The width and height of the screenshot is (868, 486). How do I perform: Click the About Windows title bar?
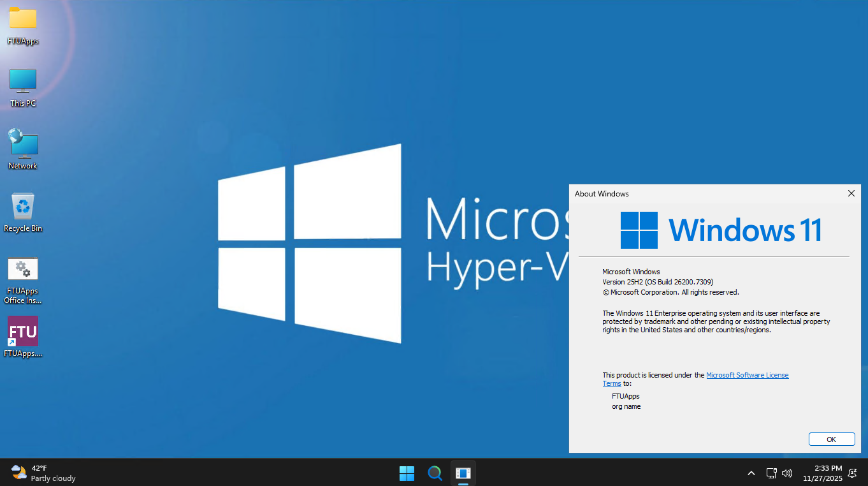701,193
